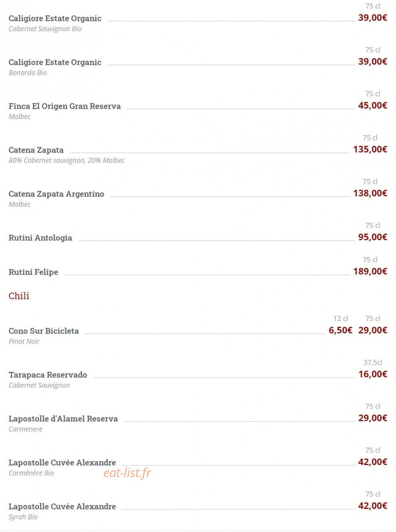Click the Chili section heading
396x532 pixels.
tap(19, 296)
